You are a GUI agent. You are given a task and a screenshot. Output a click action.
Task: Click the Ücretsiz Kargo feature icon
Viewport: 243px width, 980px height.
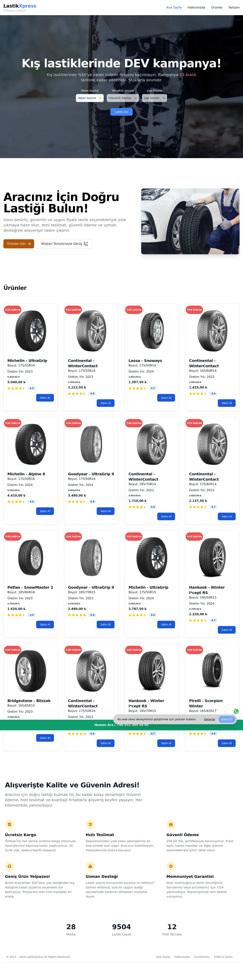(9, 824)
